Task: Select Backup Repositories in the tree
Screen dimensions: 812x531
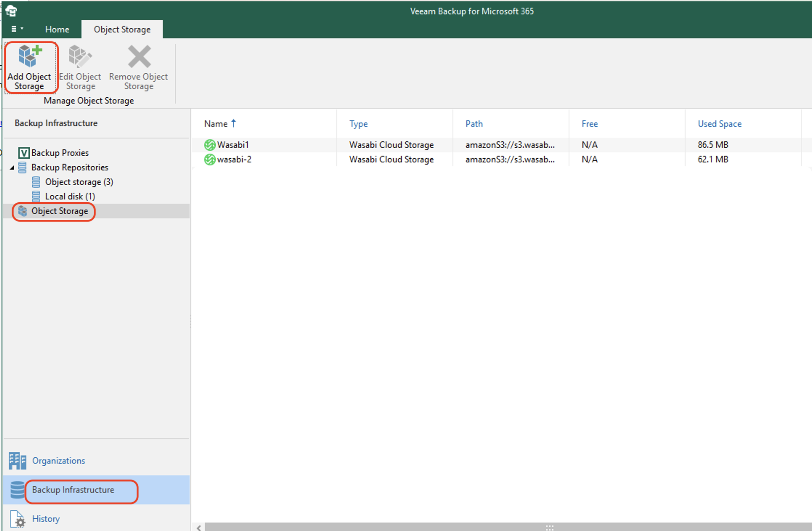Action: click(70, 167)
